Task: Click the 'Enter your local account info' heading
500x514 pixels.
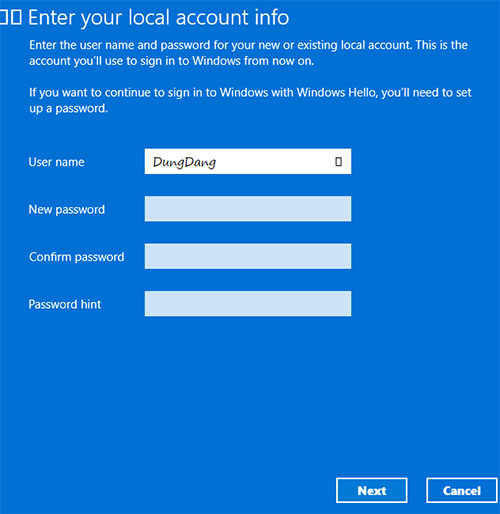Action: pos(158,18)
